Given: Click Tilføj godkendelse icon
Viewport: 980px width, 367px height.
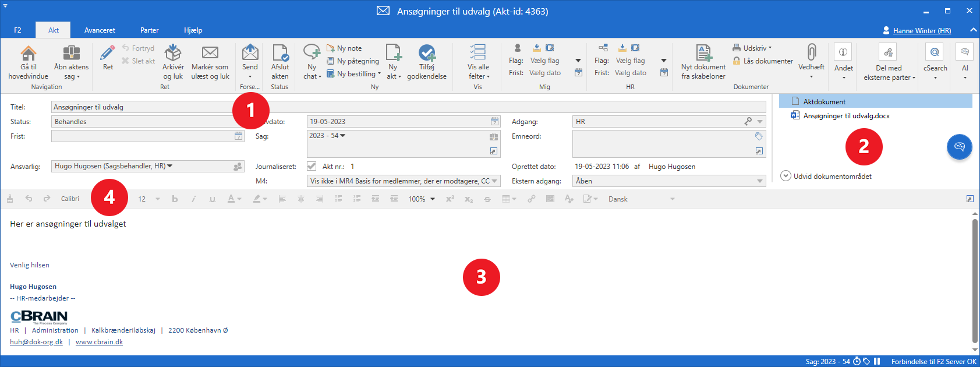Looking at the screenshot, I should coord(427,54).
